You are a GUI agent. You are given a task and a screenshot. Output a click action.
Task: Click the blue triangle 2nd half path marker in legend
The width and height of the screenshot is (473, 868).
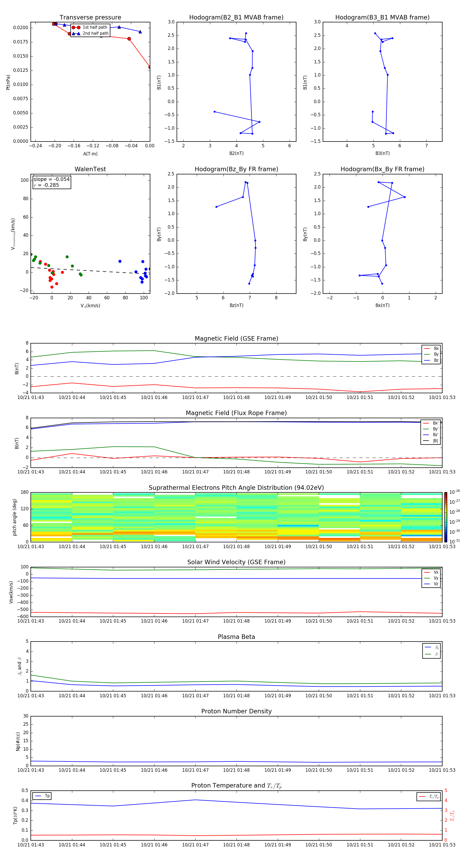pos(76,34)
